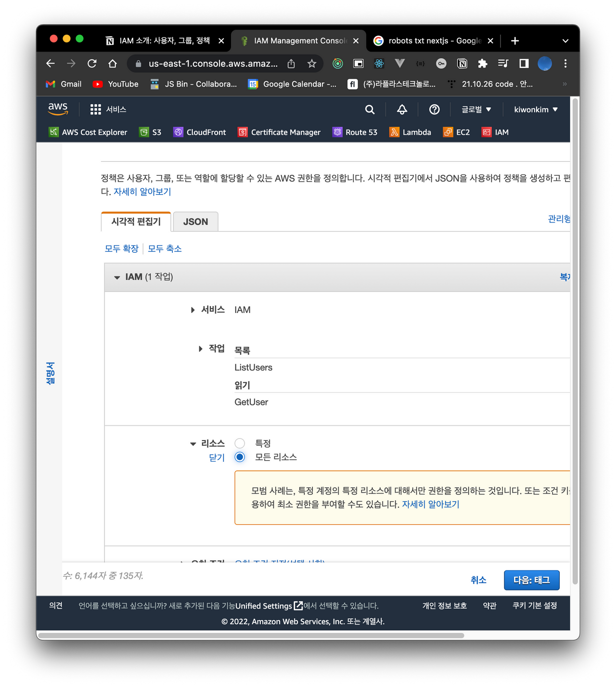Click the 닫기 link under 리소스

pos(217,457)
